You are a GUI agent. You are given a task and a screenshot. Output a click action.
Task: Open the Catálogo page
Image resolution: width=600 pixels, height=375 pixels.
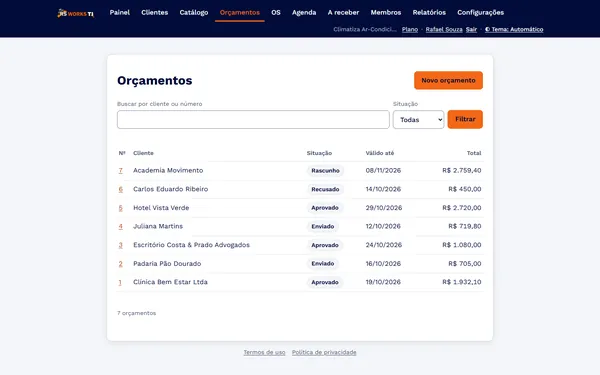(x=194, y=13)
